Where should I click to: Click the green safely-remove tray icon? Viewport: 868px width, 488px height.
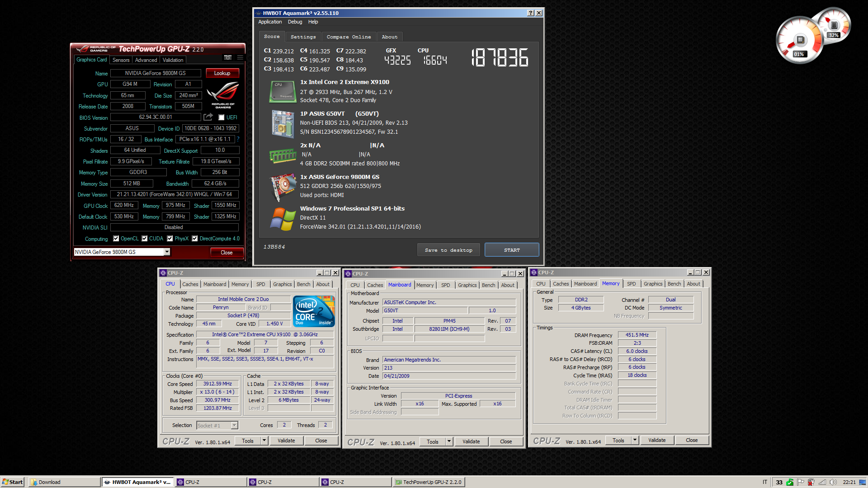click(x=790, y=482)
